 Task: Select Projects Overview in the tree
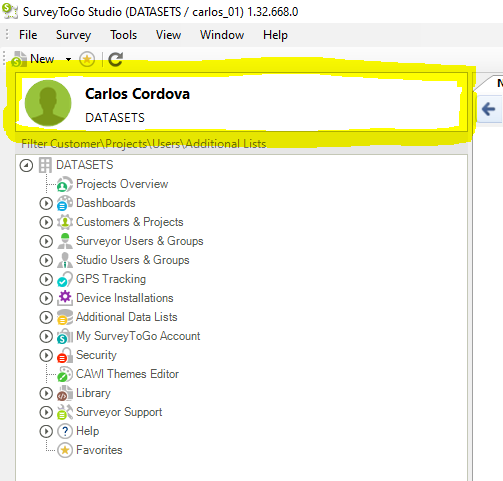(122, 184)
